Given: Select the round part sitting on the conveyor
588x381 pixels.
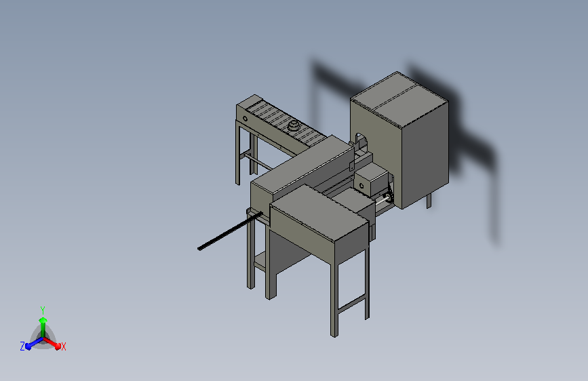Looking at the screenshot, I should [294, 125].
